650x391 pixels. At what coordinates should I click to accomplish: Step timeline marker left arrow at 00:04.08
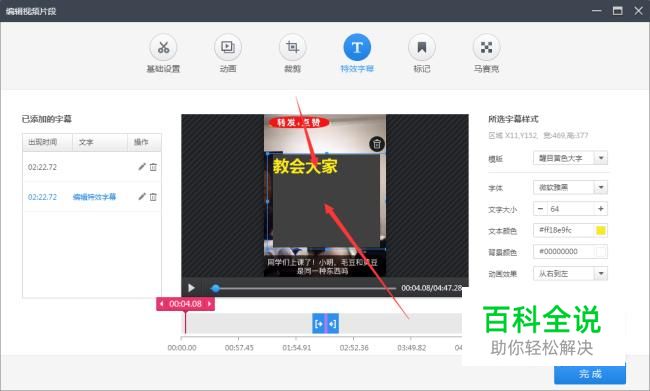[162, 304]
